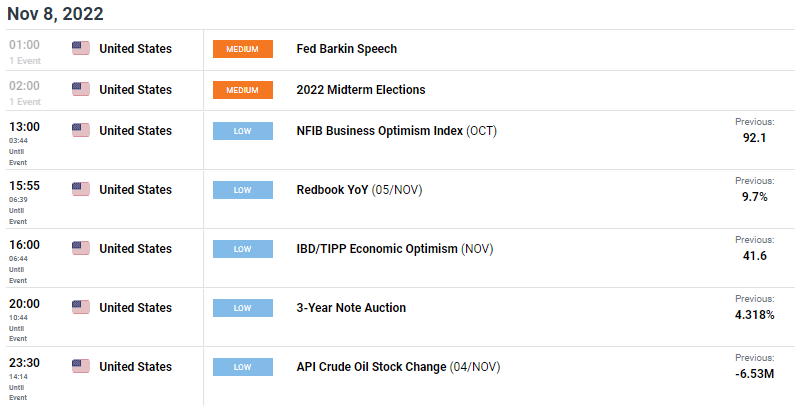The height and width of the screenshot is (409, 795).
Task: Click US flag beside 2022 Midterm Elections
Action: pos(81,89)
